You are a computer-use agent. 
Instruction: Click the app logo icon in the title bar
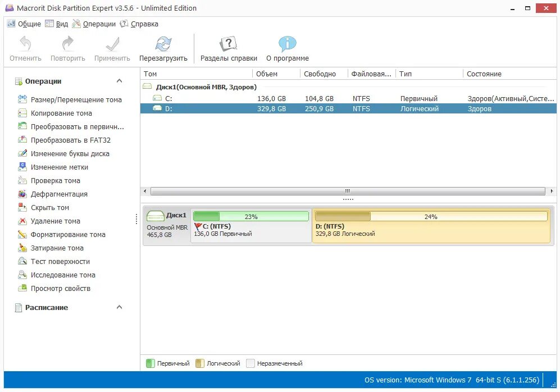[x=10, y=8]
